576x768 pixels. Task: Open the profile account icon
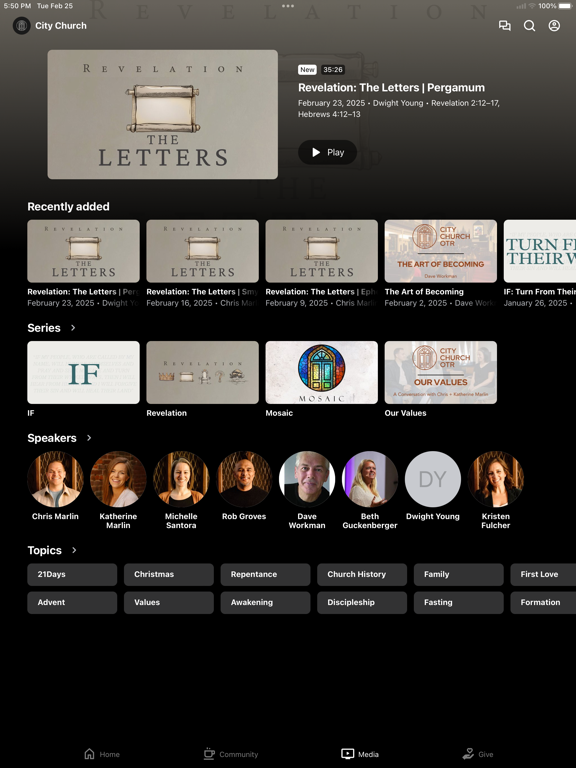(x=554, y=25)
